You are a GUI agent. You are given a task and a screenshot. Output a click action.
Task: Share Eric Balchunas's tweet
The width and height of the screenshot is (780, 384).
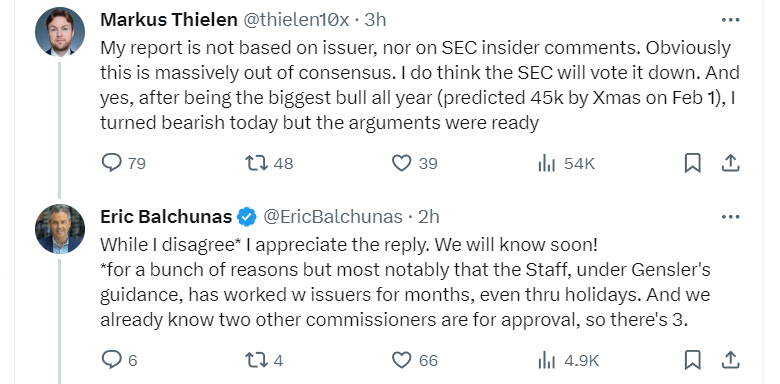pyautogui.click(x=730, y=359)
